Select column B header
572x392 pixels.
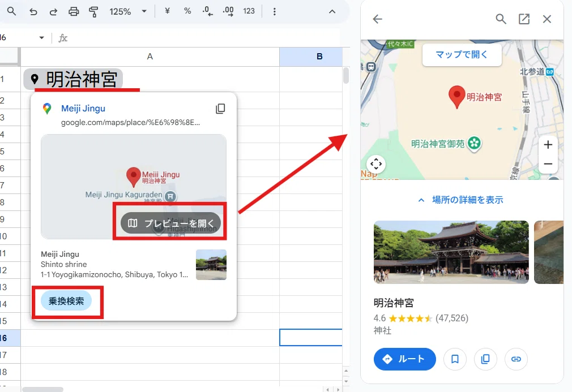311,57
